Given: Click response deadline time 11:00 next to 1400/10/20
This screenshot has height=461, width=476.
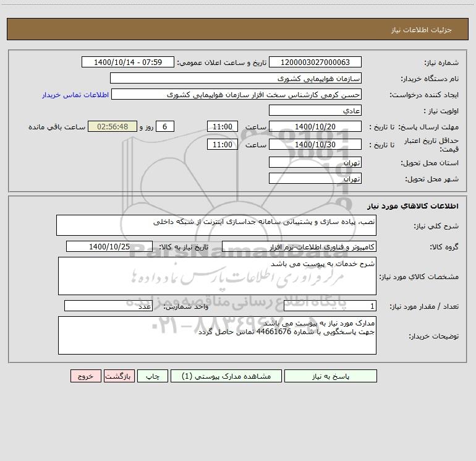Looking at the screenshot, I should (222, 126).
